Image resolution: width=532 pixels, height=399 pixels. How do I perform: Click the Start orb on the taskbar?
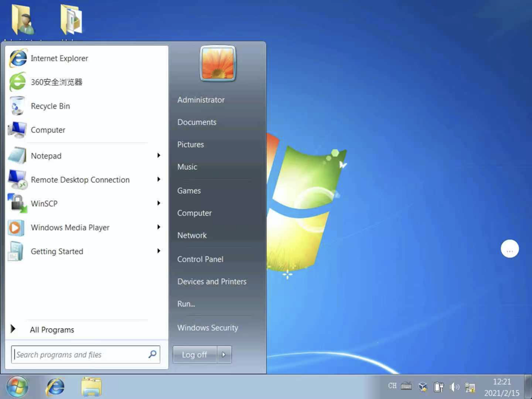[x=17, y=386]
